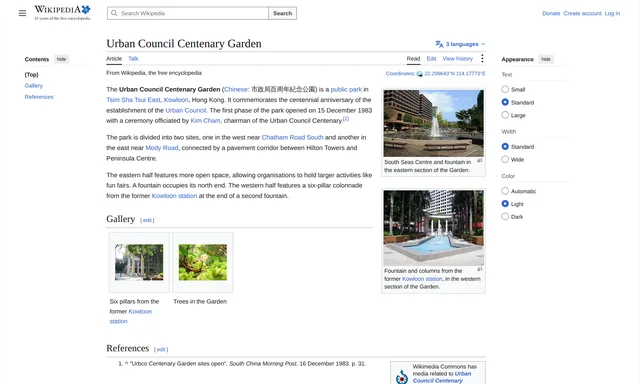The image size is (640, 384).
Task: Open Kowloon station link in gallery caption
Action: tap(131, 316)
